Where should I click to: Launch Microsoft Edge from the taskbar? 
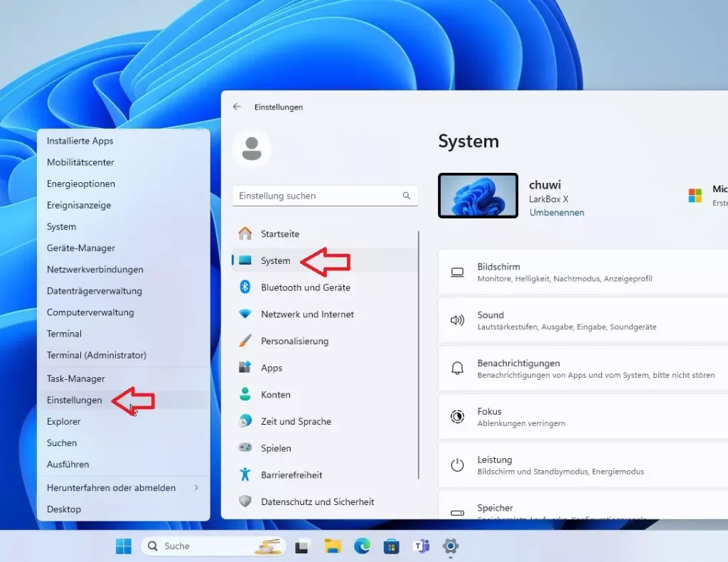pos(362,546)
